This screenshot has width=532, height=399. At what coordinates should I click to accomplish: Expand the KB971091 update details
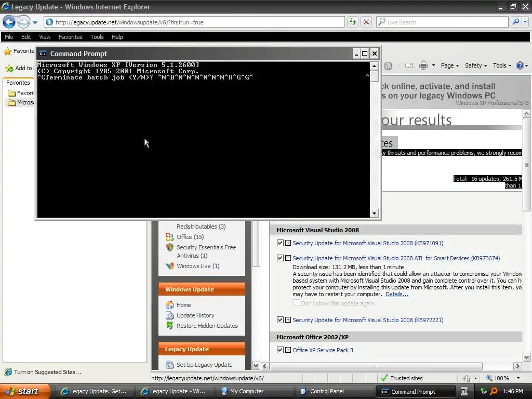(288, 243)
